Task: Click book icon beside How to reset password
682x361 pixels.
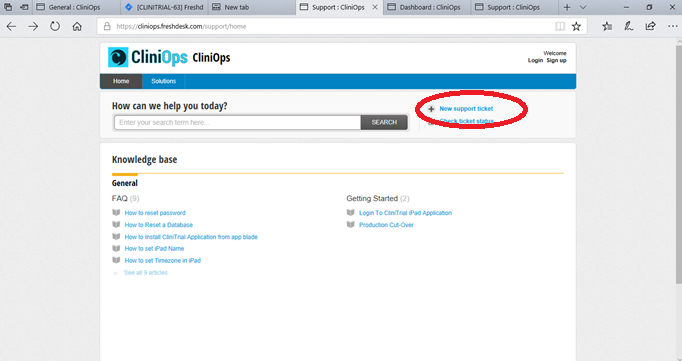Action: pos(116,213)
